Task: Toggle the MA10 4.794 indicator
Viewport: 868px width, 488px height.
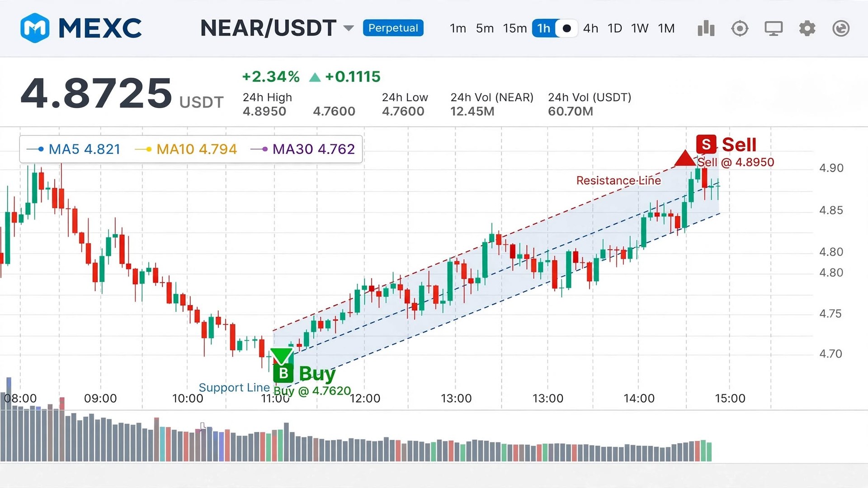Action: (186, 149)
